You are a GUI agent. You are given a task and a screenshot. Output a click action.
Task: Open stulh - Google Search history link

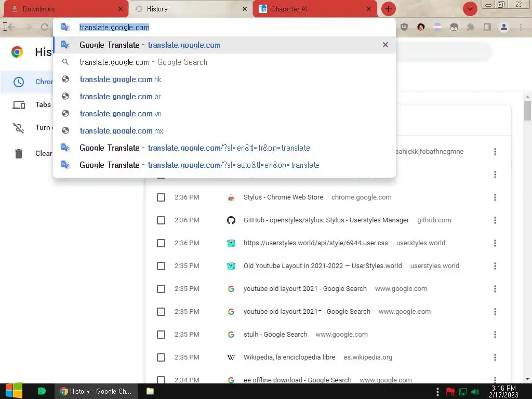click(275, 335)
